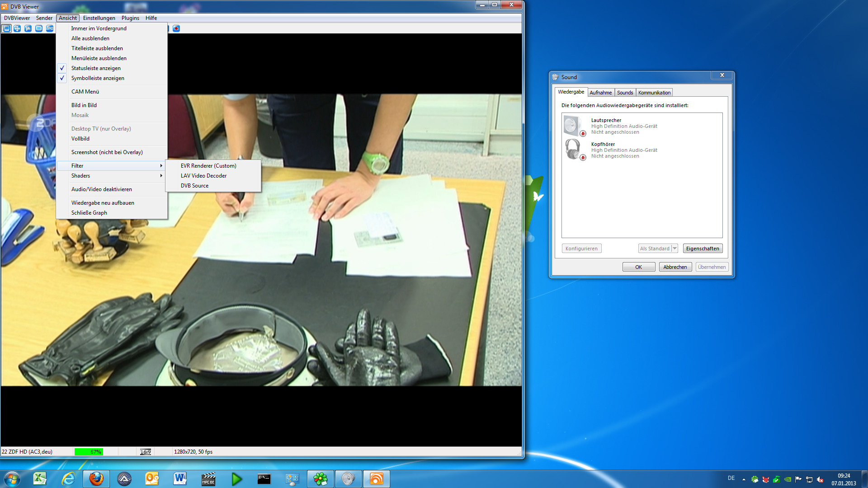Open the Einstellungen menu
The image size is (868, 488).
pyautogui.click(x=99, y=18)
